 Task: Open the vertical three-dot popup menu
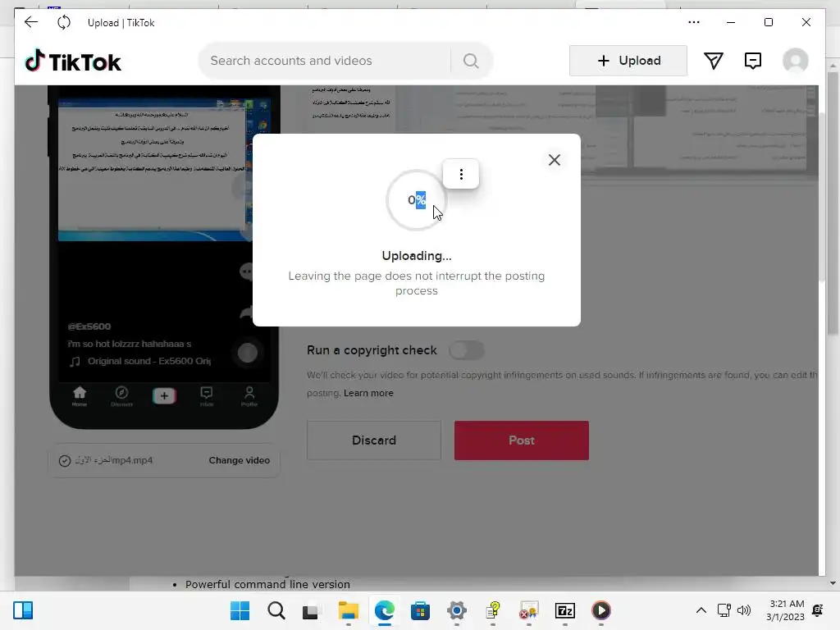461,174
